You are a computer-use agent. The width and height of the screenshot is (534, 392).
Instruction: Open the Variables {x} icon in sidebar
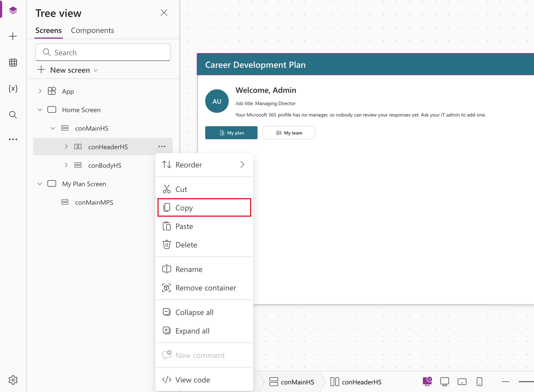tap(13, 88)
